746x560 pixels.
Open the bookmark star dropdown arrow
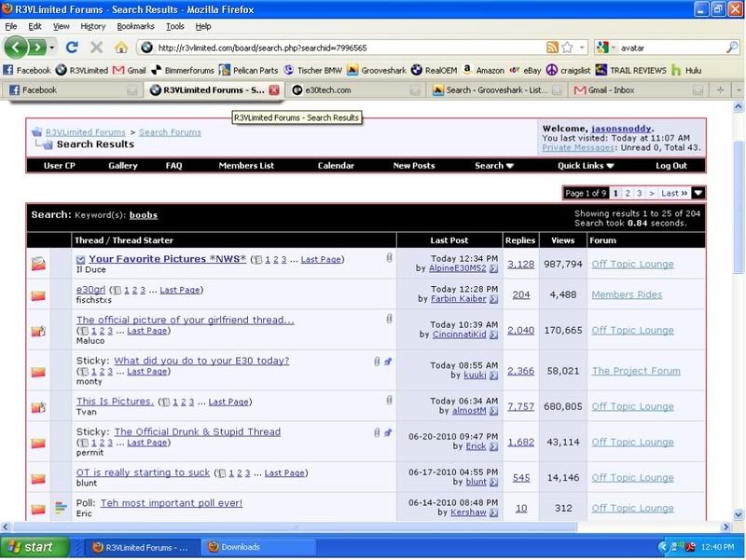581,48
